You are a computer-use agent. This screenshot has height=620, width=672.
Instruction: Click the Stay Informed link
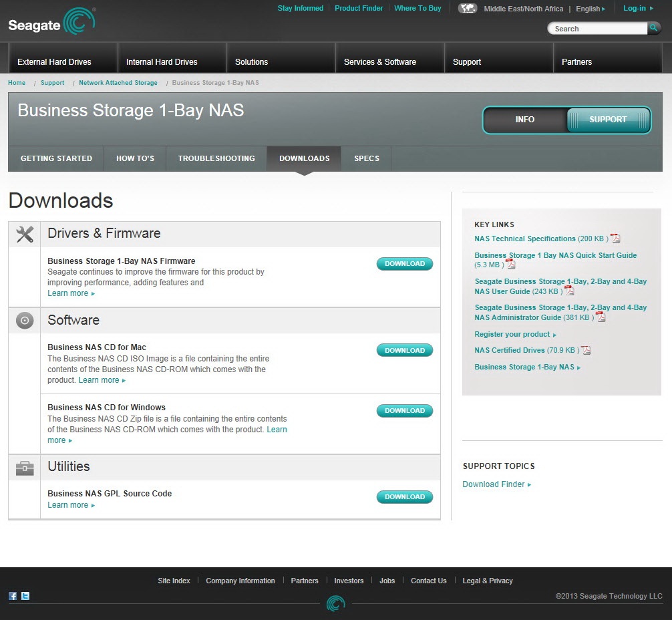[301, 8]
